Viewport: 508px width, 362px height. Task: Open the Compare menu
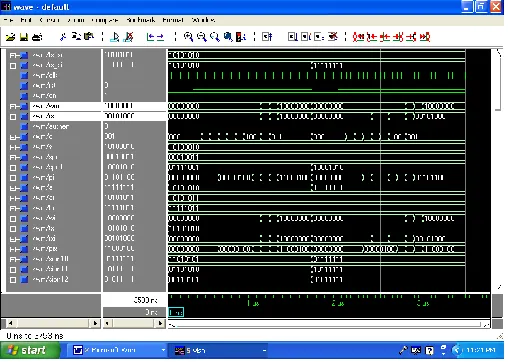[105, 20]
